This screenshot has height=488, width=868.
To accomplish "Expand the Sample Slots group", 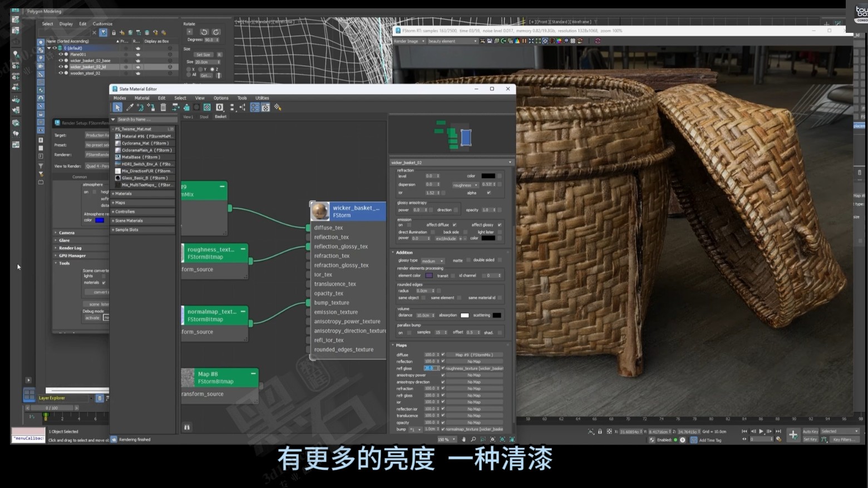I will 144,229.
